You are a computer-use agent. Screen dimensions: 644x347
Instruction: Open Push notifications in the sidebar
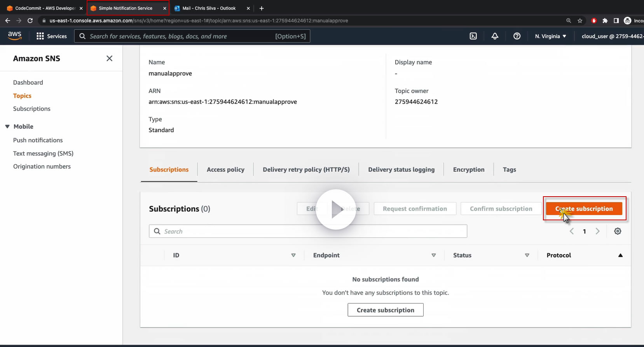pos(38,140)
